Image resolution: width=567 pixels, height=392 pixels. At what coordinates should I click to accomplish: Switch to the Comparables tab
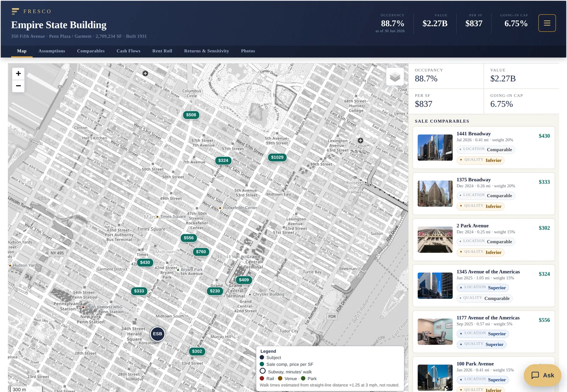point(91,51)
